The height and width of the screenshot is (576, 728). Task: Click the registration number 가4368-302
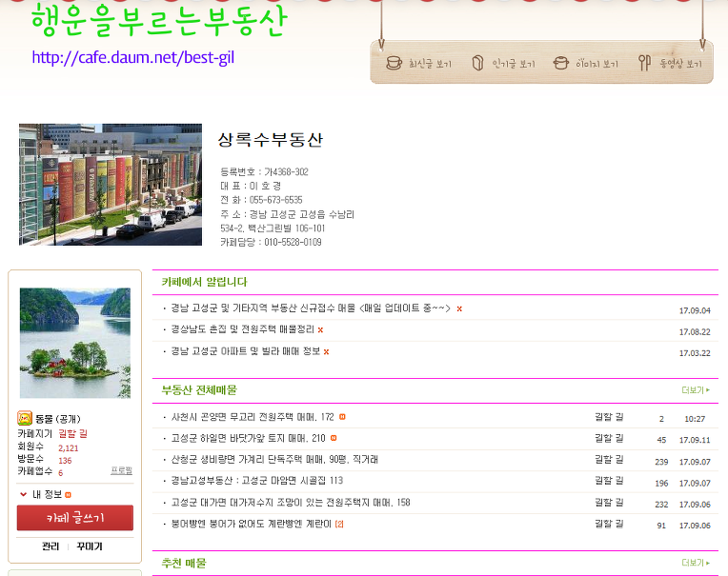pos(286,172)
